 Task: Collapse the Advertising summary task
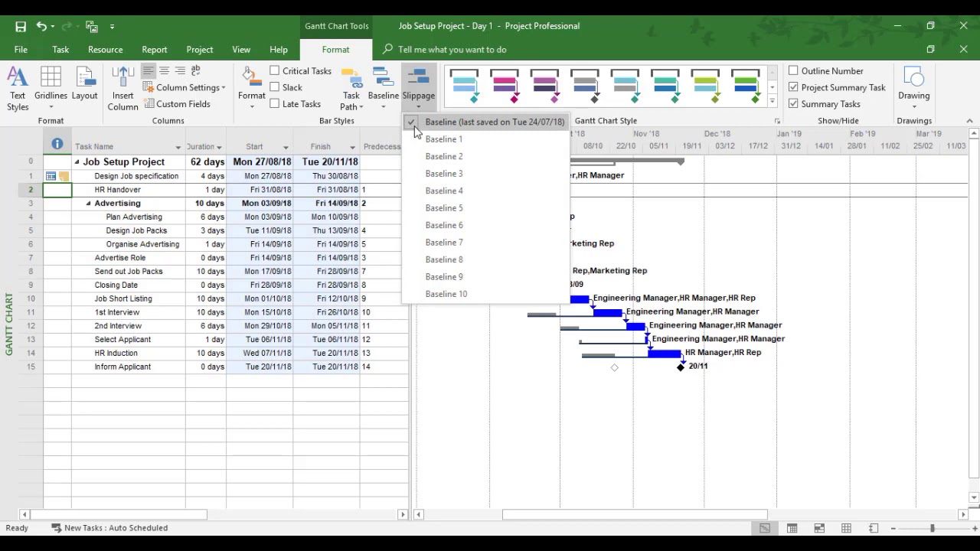point(88,204)
